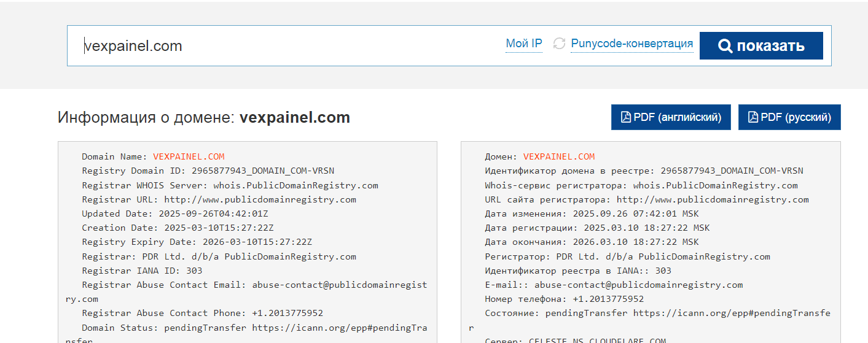Select the Registrar WHOIS Server line
The image size is (868, 343).
point(230,185)
